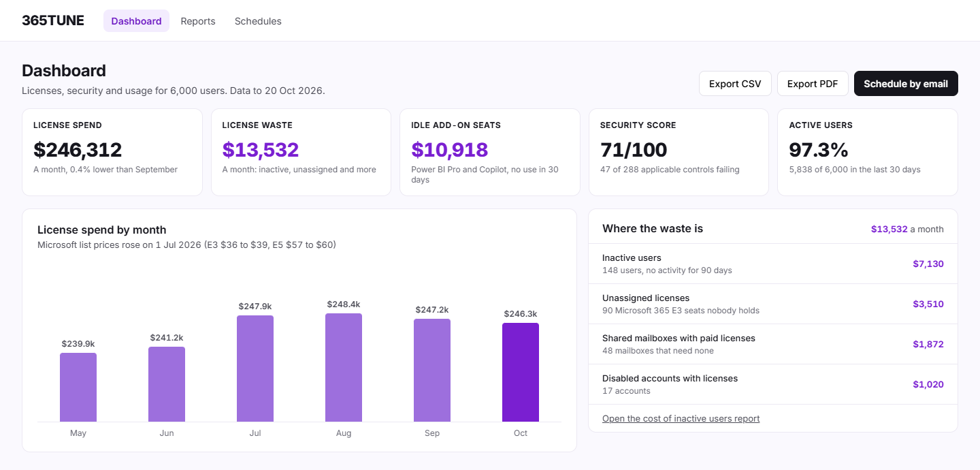980x470 pixels.
Task: Click the $246.3k label above Oct
Action: click(521, 313)
